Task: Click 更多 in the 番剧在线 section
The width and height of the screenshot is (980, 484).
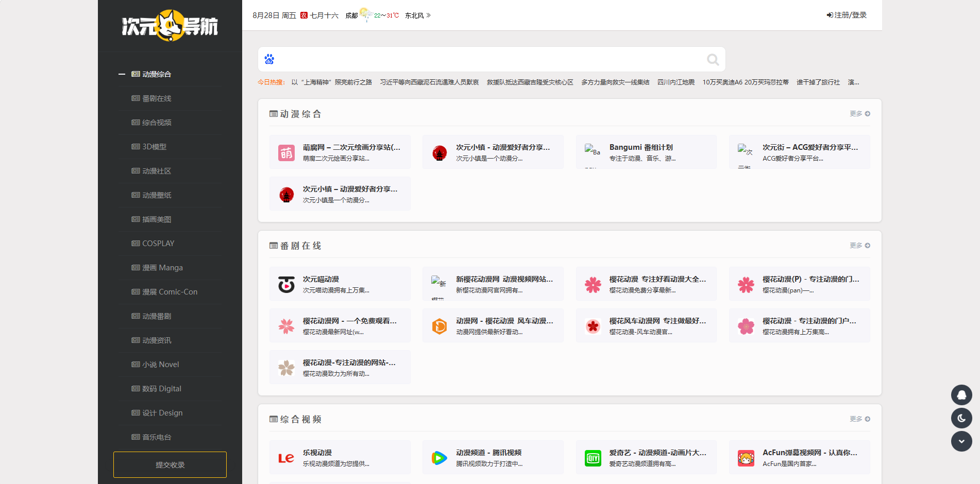Action: tap(860, 246)
